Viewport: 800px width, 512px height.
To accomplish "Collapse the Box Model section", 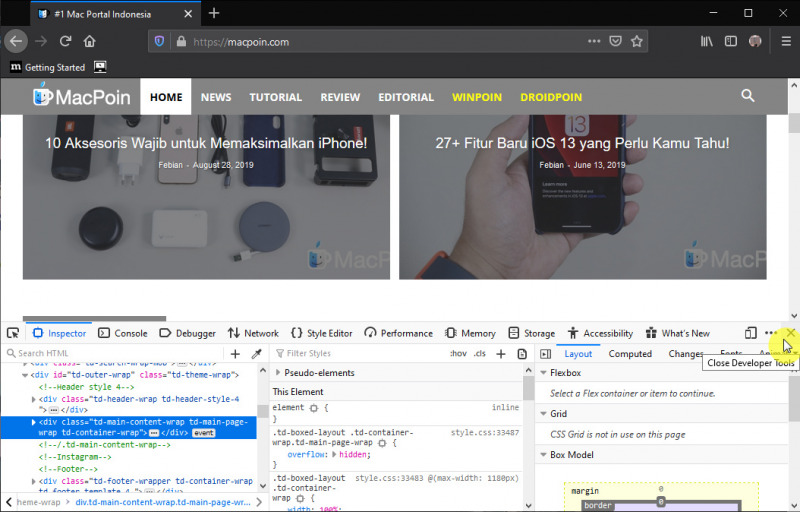I will point(543,454).
